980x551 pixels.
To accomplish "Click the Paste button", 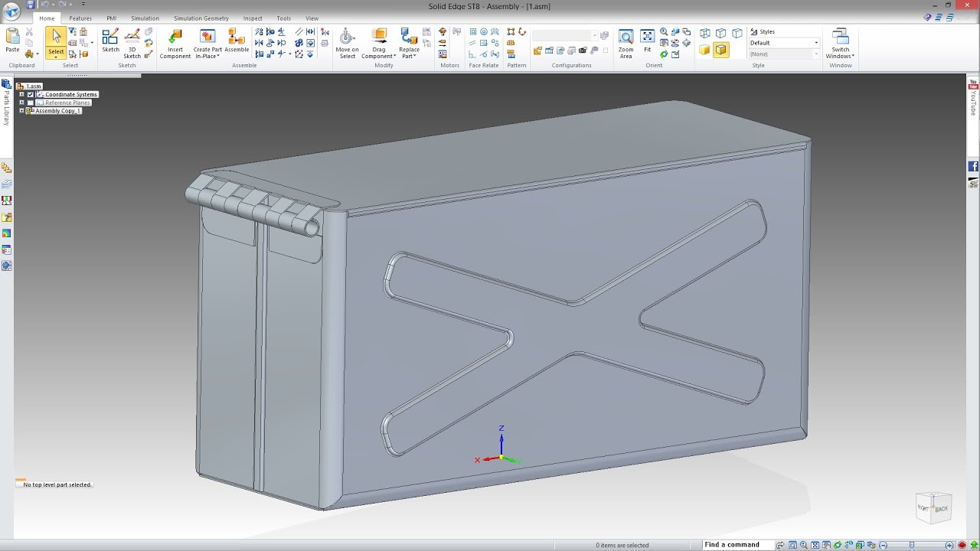I will point(12,41).
